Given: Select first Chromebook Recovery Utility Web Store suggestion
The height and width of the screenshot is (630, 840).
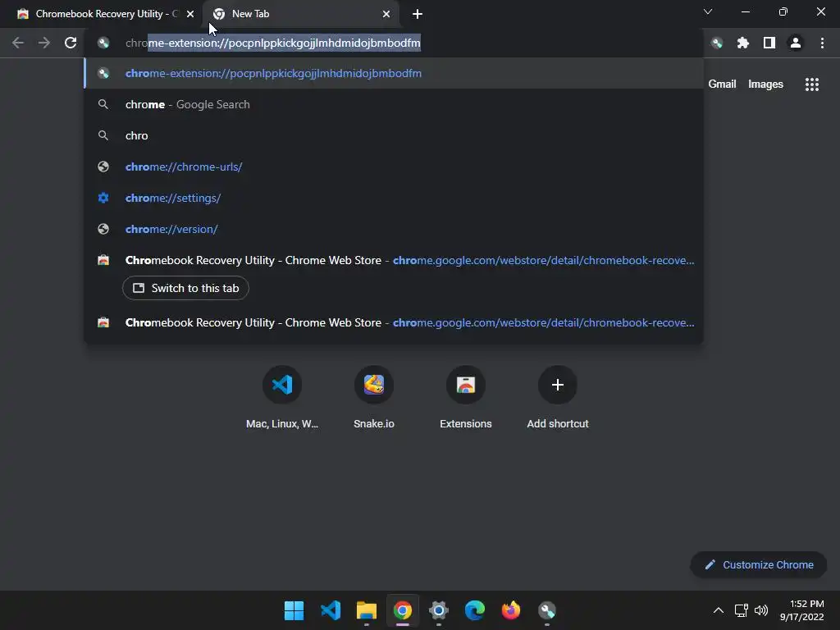Looking at the screenshot, I should point(394,260).
